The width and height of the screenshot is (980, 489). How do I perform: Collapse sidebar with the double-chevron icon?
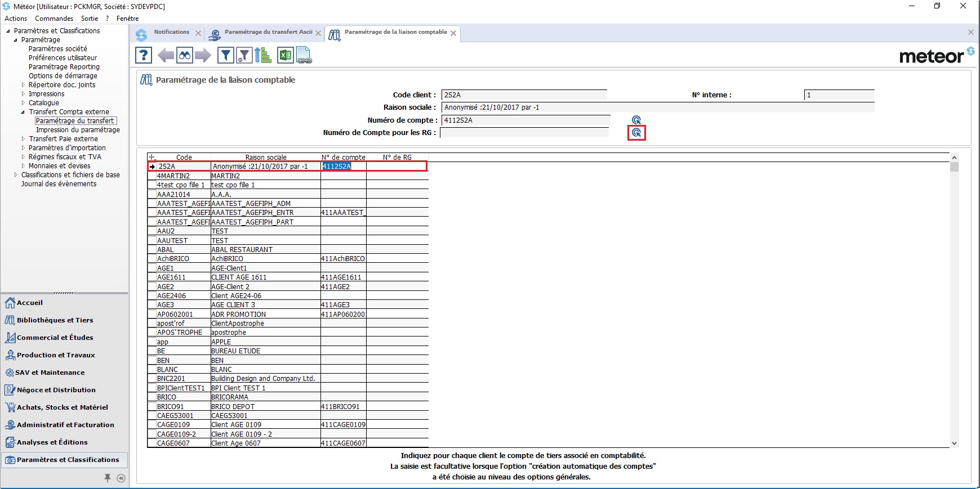tap(121, 478)
